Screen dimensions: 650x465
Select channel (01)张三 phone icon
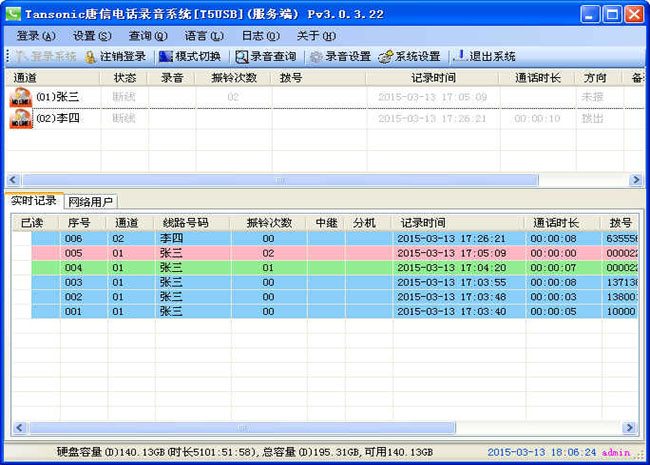21,97
